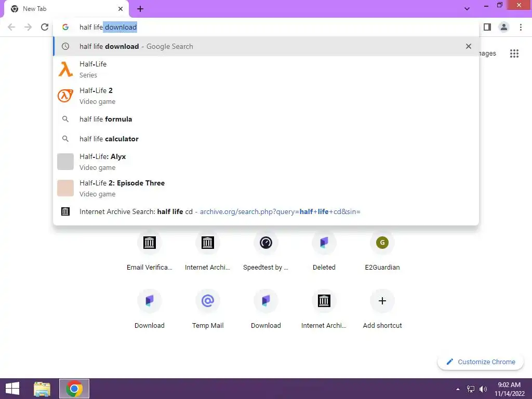
Task: Click the Add shortcut button
Action: [x=382, y=310]
